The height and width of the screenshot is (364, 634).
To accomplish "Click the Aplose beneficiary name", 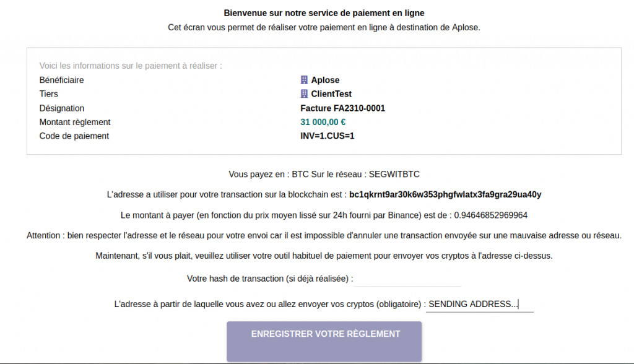I will pyautogui.click(x=325, y=80).
